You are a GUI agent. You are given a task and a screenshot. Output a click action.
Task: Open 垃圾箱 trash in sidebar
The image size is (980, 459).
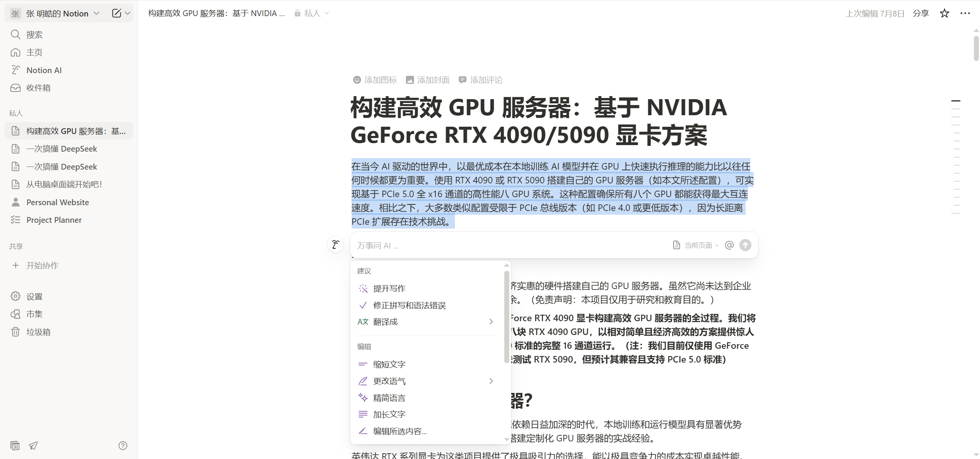[38, 332]
